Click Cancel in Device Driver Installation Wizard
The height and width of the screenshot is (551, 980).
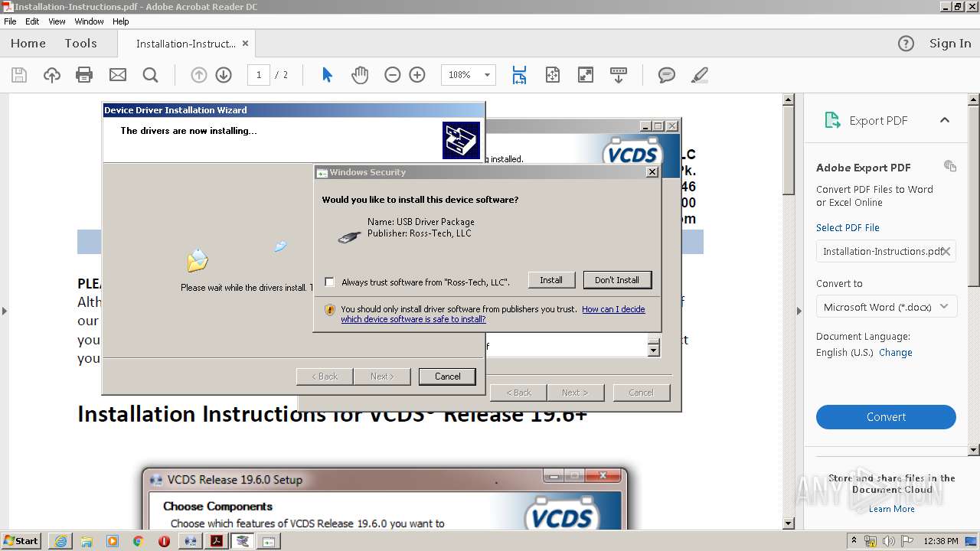coord(447,377)
